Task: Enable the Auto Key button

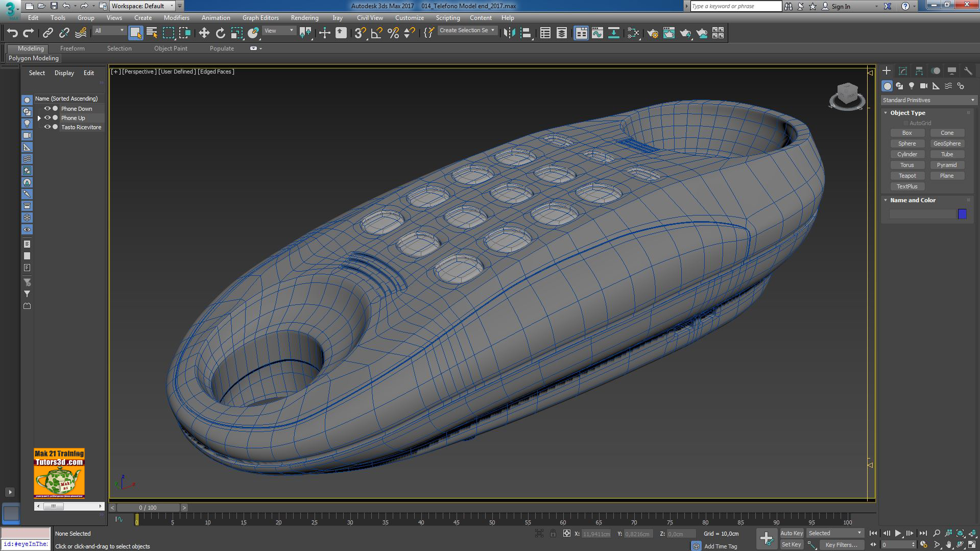Action: [792, 533]
